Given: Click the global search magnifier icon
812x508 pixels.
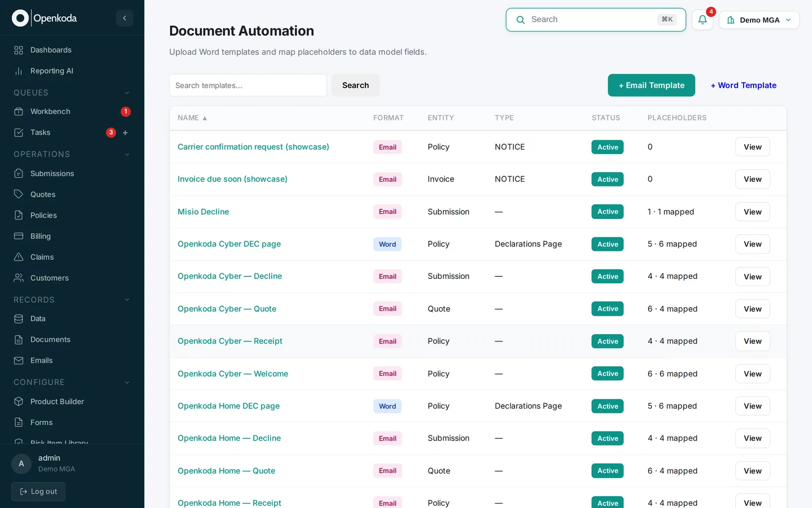Looking at the screenshot, I should 520,20.
